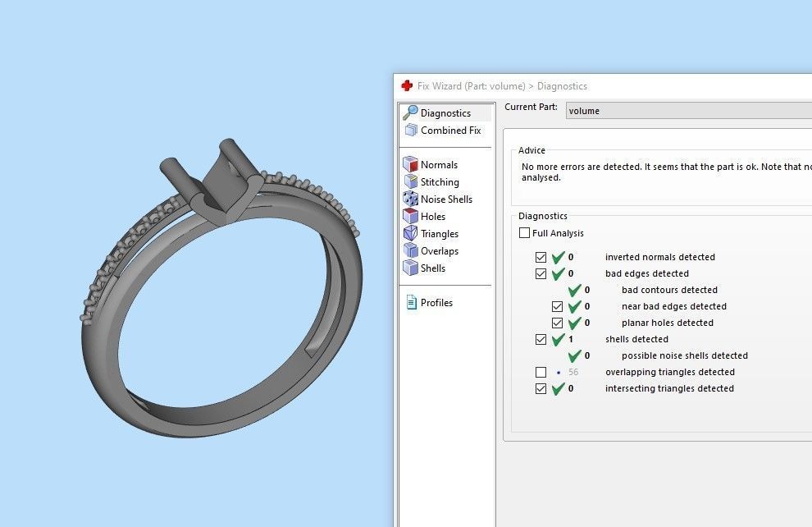Click 'No more errors are detected' advice text
812x527 pixels.
[x=667, y=172]
